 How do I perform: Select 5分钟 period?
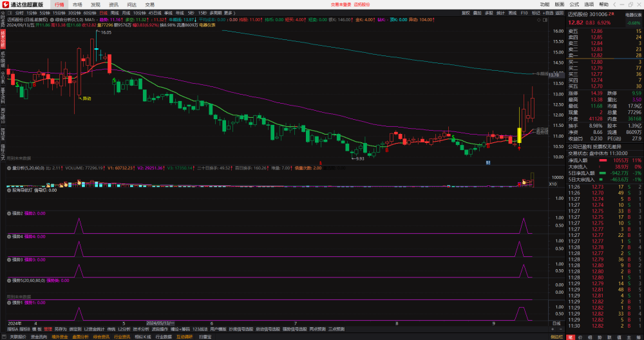coord(44,13)
